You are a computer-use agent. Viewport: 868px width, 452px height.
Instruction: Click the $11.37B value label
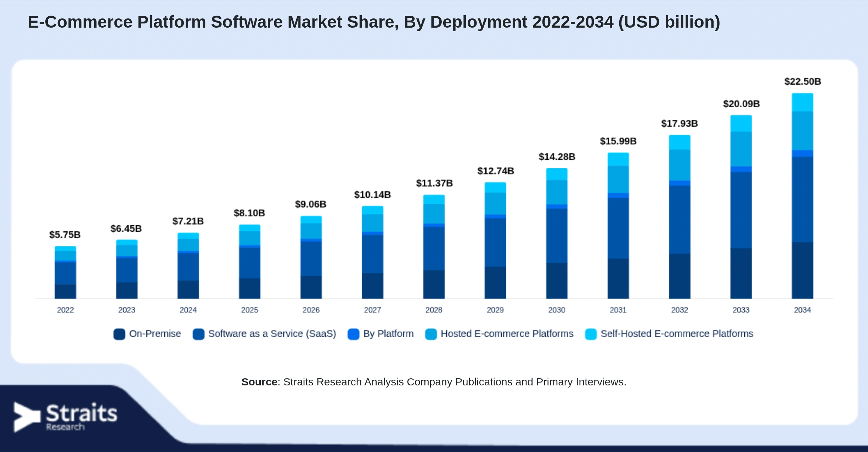click(434, 183)
